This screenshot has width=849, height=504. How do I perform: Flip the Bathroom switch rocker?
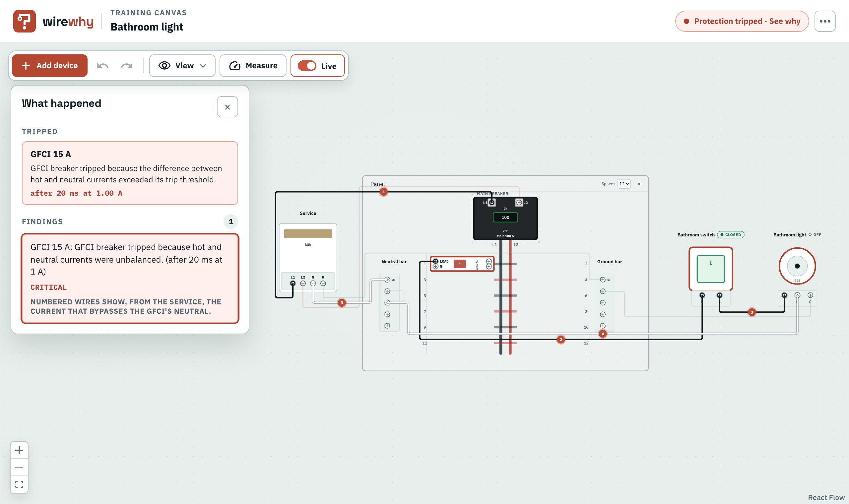(x=710, y=269)
